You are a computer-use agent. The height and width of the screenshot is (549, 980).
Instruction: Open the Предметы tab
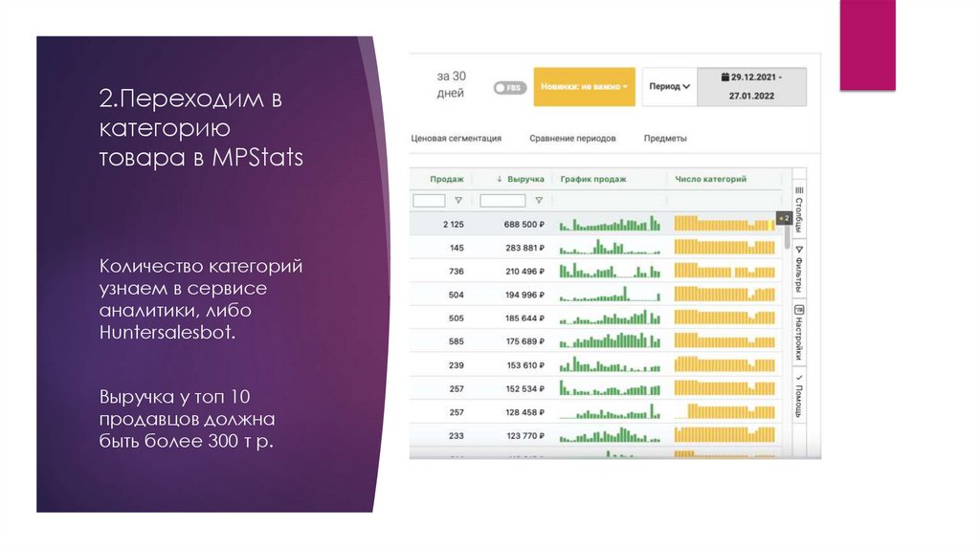(665, 139)
